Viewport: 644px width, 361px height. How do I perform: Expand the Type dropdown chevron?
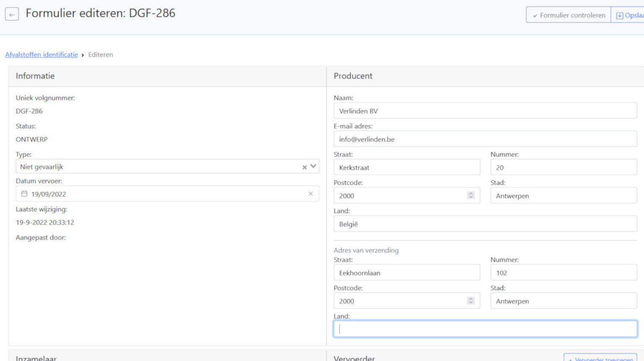313,166
